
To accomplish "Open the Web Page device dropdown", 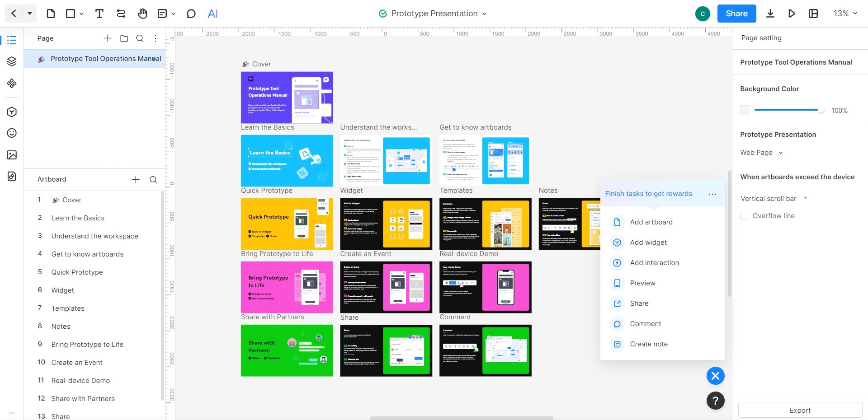I will point(762,153).
